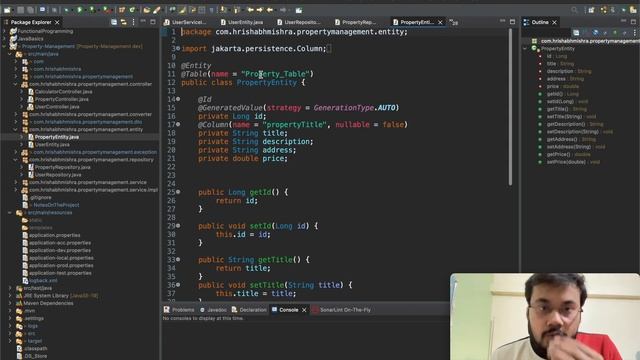Image resolution: width=640 pixels, height=360 pixels.
Task: Select PropertyController.java in Package Explorer
Action: click(61, 99)
